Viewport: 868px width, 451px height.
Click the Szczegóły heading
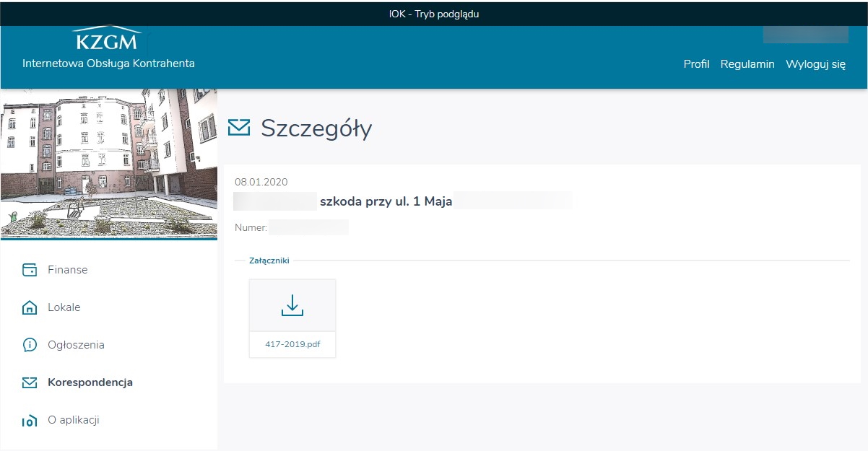coord(316,128)
